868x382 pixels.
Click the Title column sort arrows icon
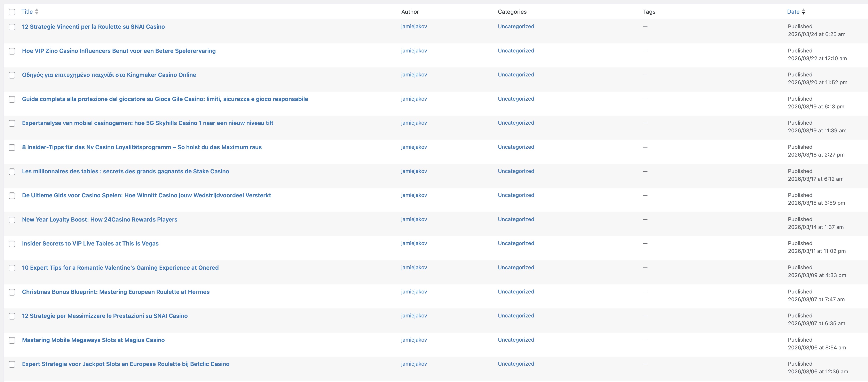[x=37, y=12]
